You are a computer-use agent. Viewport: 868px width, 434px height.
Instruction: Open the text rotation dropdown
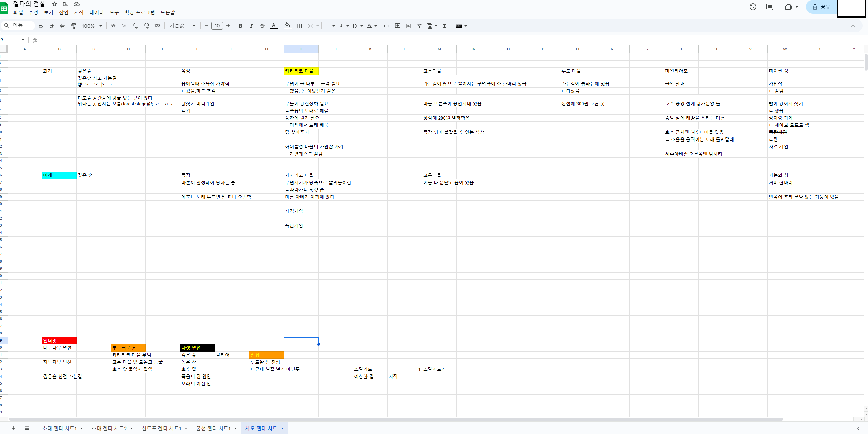point(372,26)
